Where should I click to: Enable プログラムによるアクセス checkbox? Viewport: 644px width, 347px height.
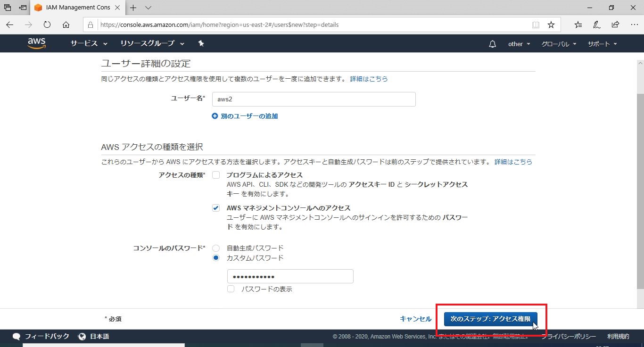pos(216,175)
